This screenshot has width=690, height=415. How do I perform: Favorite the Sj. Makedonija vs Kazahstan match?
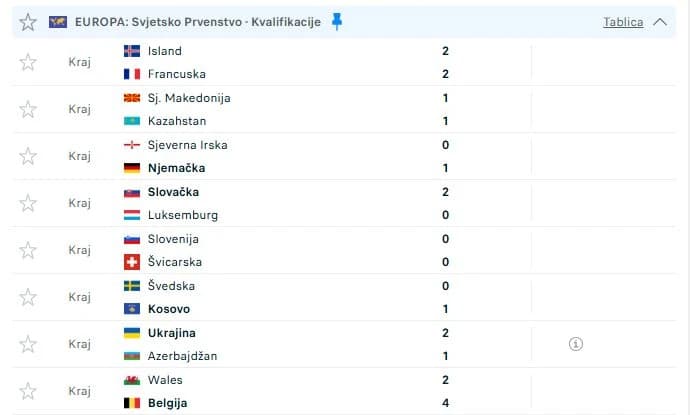[x=28, y=109]
